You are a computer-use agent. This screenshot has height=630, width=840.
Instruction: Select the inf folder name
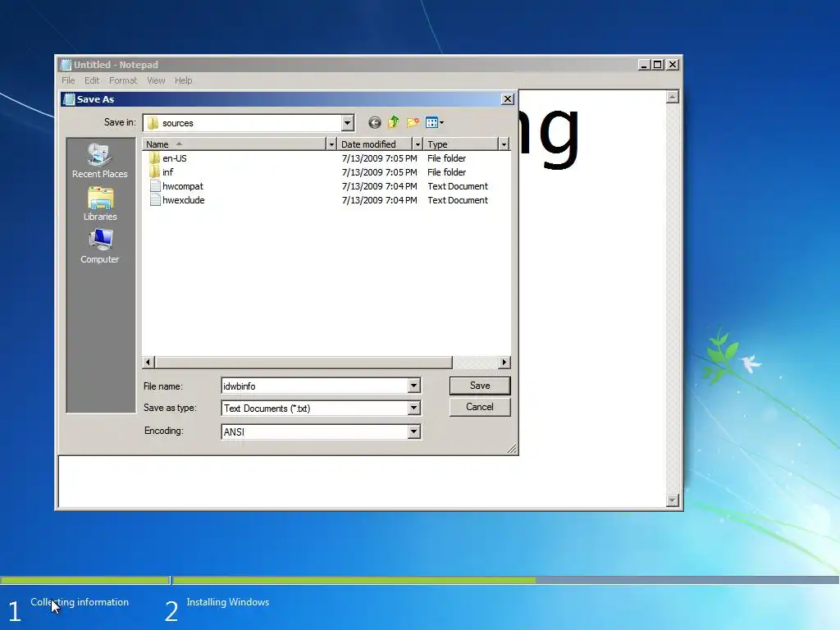tap(167, 172)
